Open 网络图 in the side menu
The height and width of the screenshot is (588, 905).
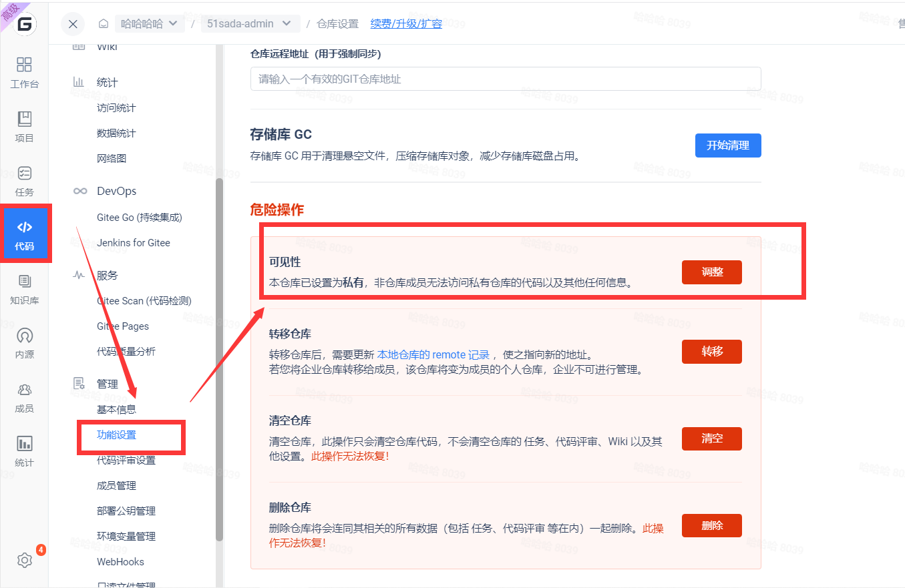(x=112, y=159)
